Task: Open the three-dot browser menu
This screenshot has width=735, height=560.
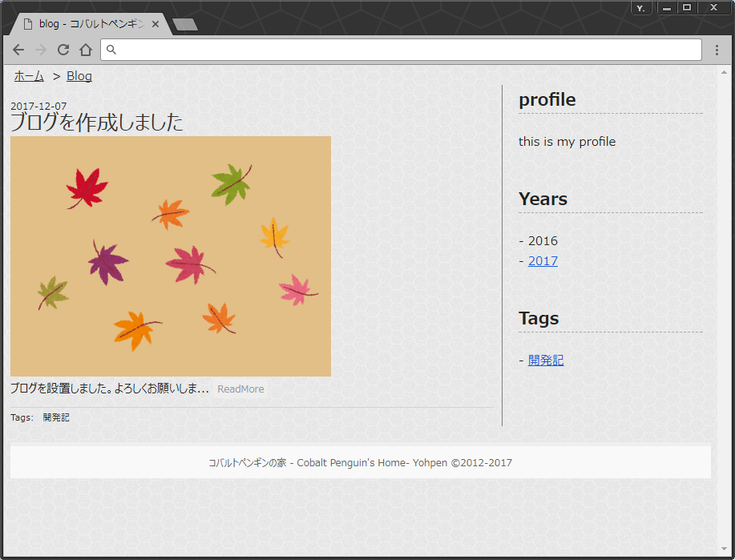Action: coord(717,50)
